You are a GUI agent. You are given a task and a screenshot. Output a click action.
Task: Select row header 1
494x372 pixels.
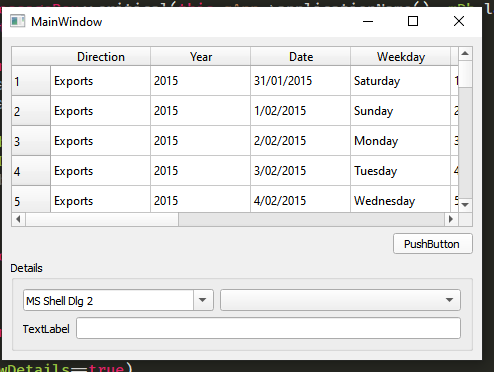point(31,81)
